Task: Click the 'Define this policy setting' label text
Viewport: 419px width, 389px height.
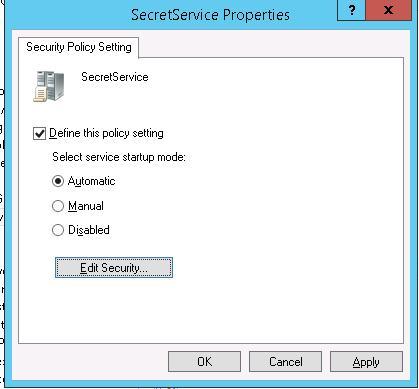Action: tap(106, 133)
